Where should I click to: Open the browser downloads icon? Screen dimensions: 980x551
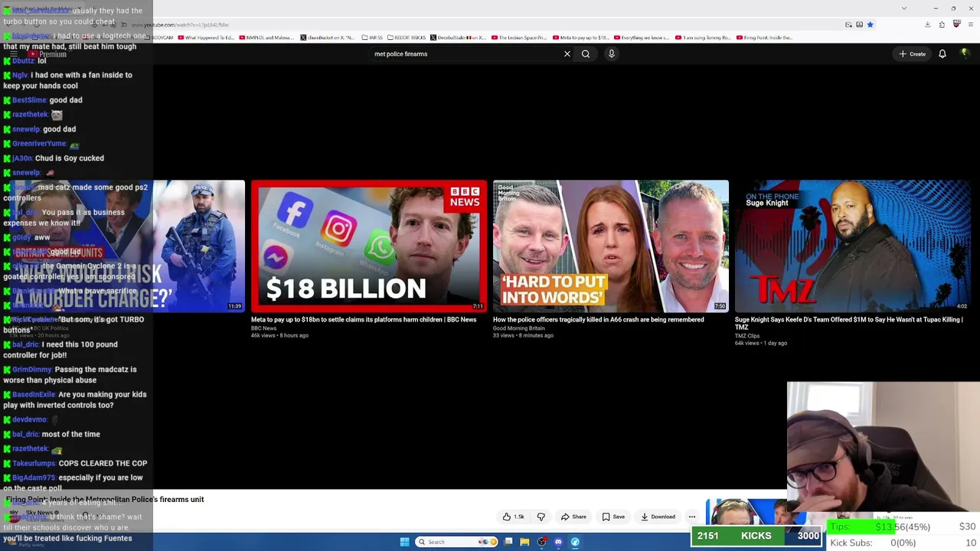tap(927, 24)
